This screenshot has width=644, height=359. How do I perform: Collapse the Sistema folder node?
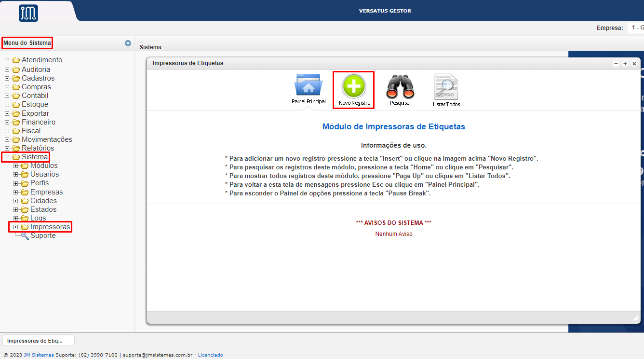point(7,157)
